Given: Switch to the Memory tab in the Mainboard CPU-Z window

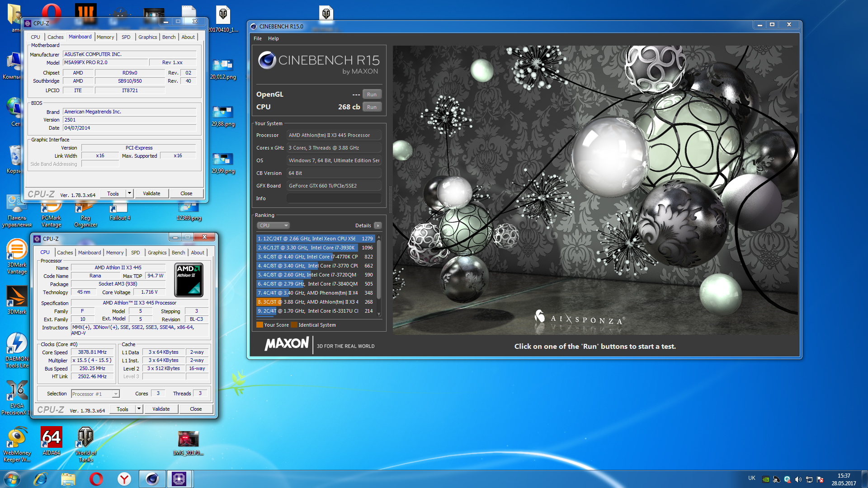Looking at the screenshot, I should click(x=105, y=37).
